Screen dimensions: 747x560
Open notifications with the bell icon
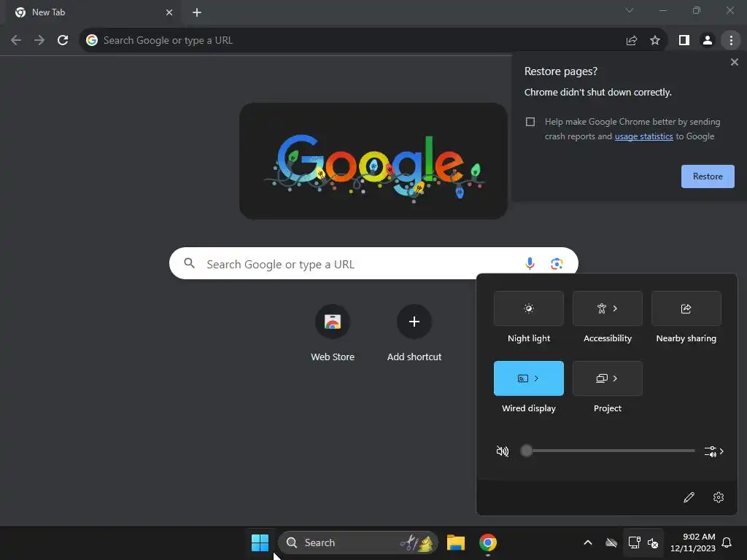(727, 542)
